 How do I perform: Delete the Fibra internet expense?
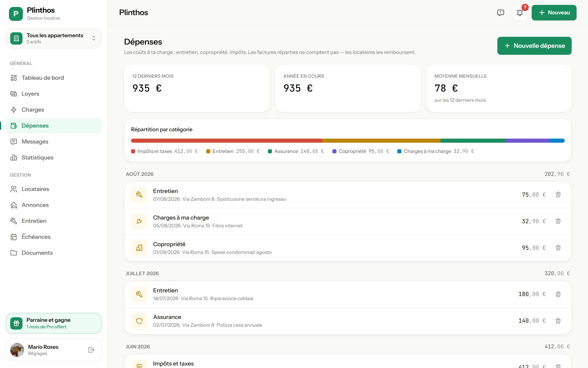tap(558, 221)
